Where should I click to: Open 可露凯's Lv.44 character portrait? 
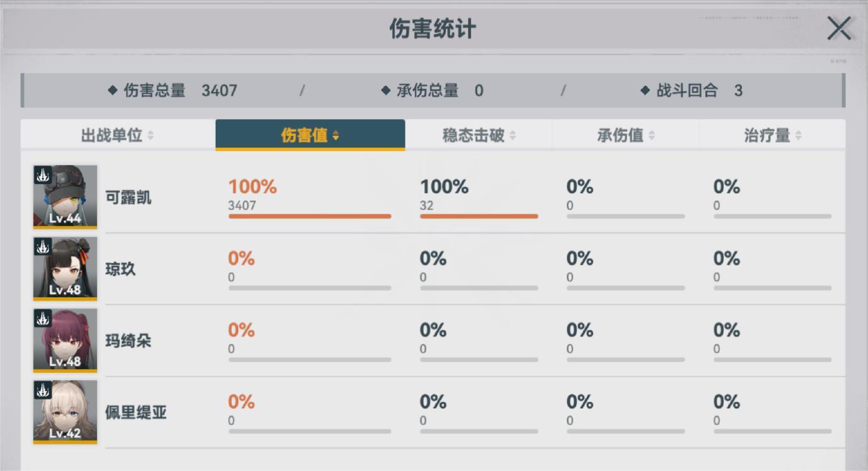[65, 198]
